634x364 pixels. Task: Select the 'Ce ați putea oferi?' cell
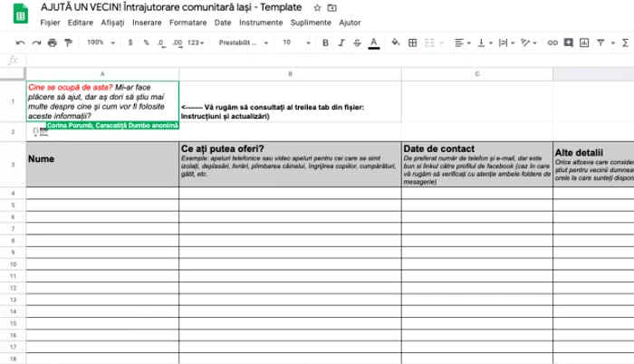290,165
